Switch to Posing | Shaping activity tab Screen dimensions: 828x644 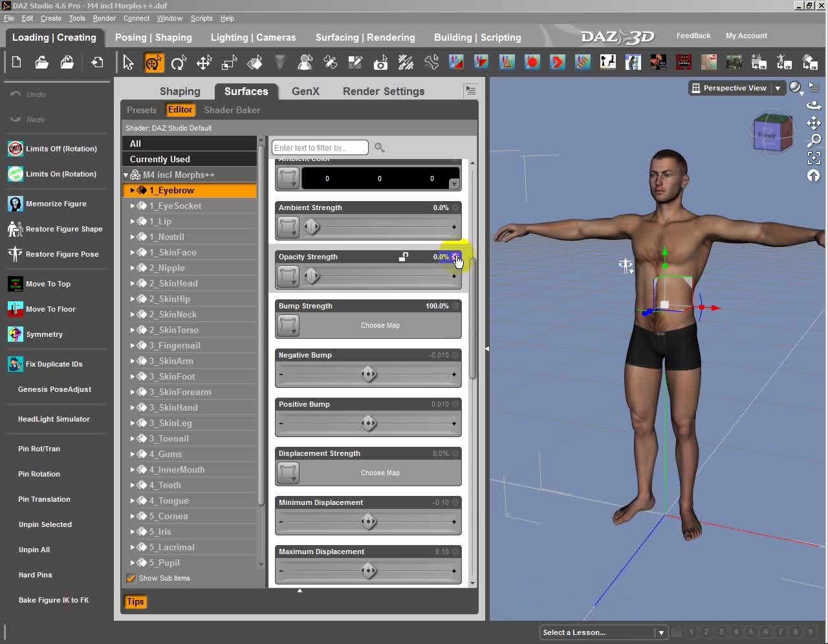tap(153, 38)
